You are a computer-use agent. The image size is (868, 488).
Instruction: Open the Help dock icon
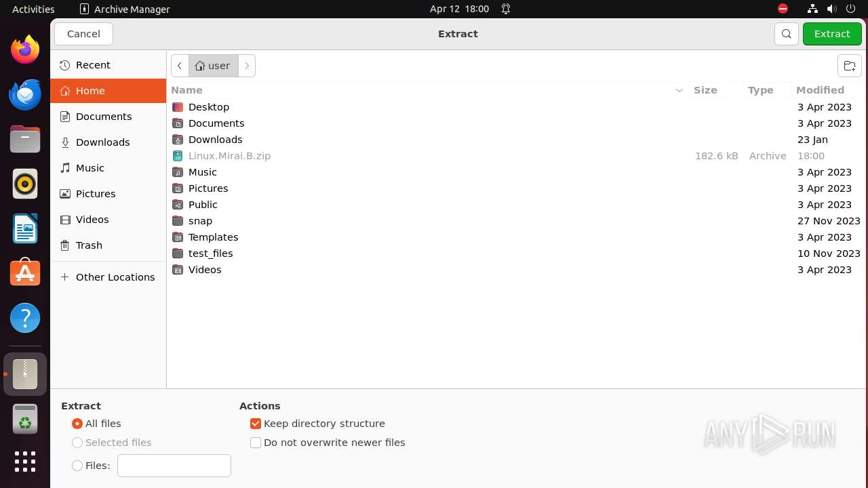click(x=25, y=318)
